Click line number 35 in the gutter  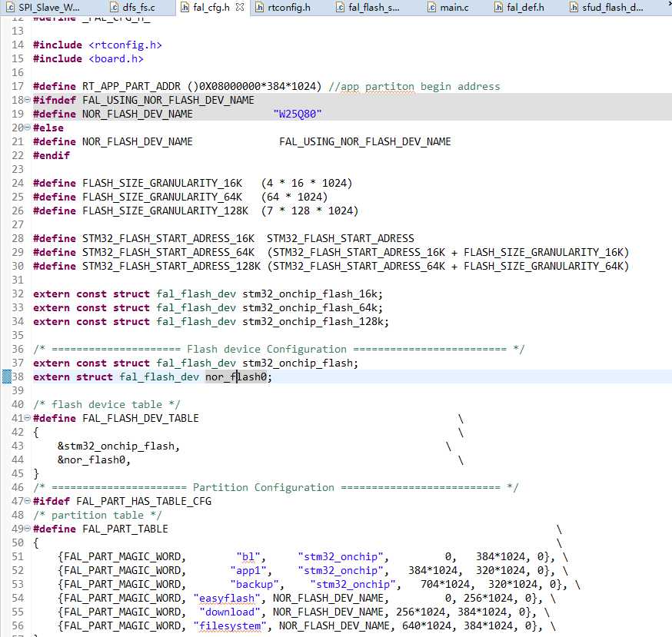[x=18, y=335]
